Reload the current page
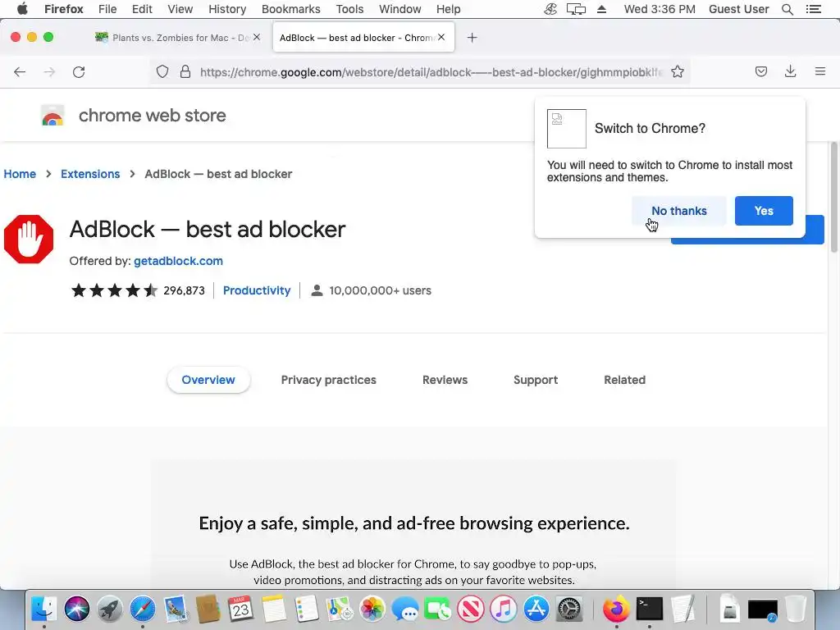This screenshot has width=840, height=630. (79, 72)
